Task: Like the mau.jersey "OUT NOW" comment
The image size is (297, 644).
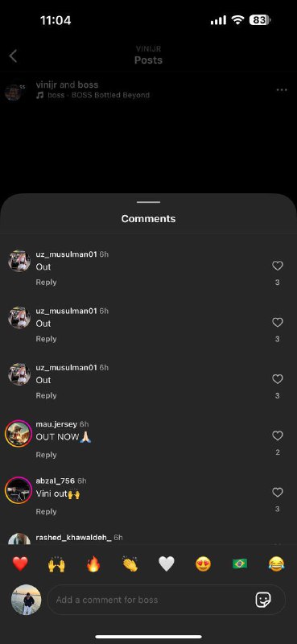Action: tap(278, 436)
